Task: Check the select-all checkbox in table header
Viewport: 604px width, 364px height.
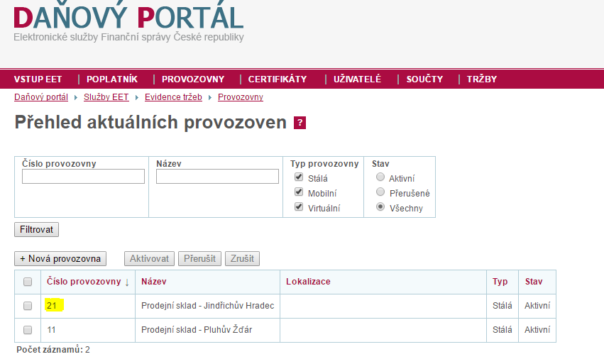Action: pyautogui.click(x=28, y=282)
